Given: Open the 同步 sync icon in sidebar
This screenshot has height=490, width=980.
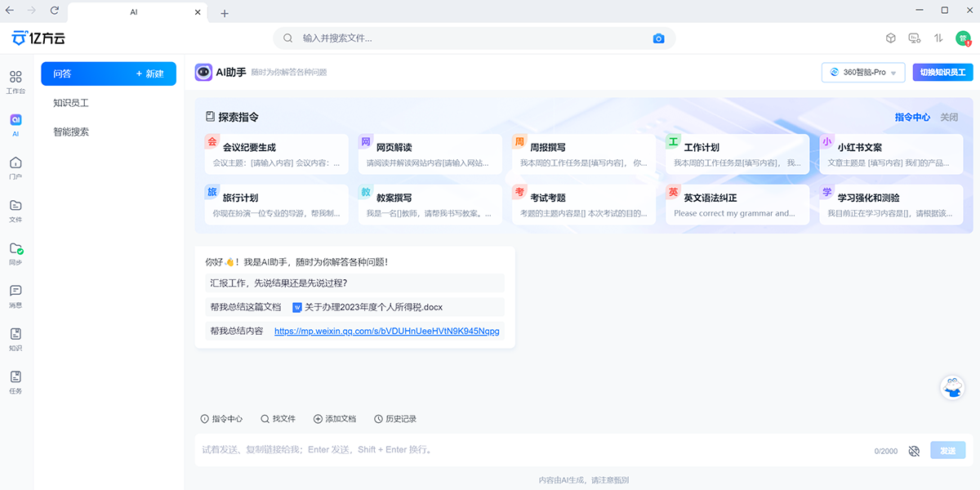Looking at the screenshot, I should pos(16,253).
